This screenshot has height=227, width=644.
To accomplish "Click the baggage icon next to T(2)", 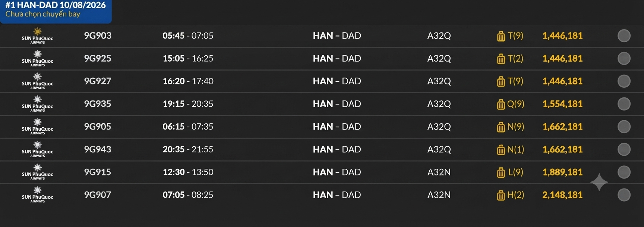I will [501, 59].
